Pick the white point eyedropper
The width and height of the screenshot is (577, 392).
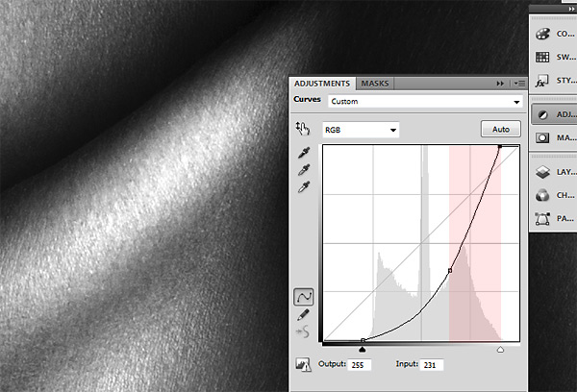click(304, 186)
